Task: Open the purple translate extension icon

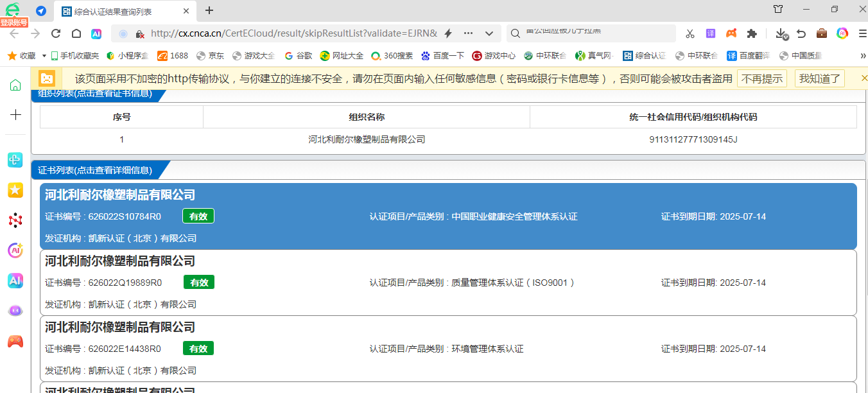Action: pos(711,33)
